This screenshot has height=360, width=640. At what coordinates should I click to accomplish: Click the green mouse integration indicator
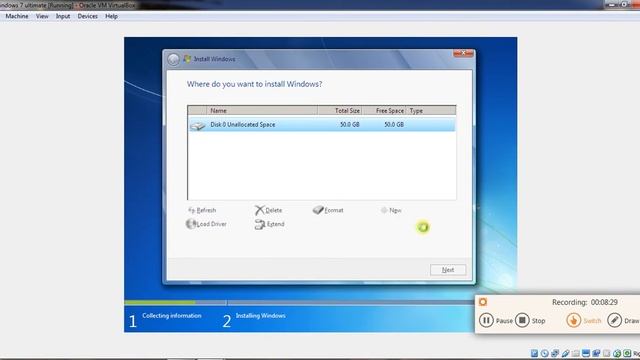[617, 353]
